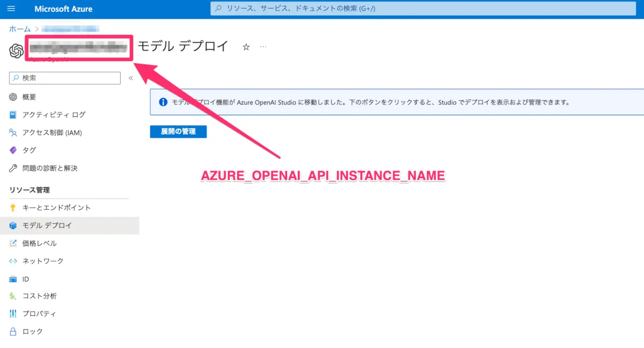Click the purple タグ icon

click(13, 150)
